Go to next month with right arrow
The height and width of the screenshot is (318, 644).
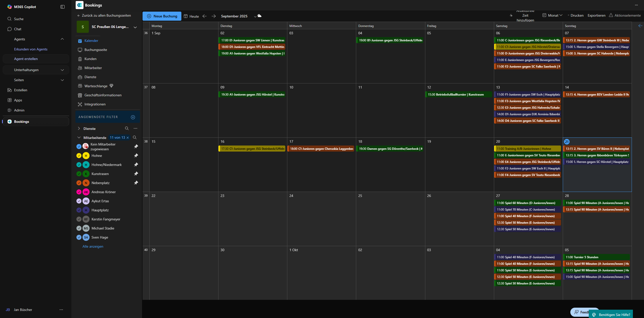click(214, 16)
